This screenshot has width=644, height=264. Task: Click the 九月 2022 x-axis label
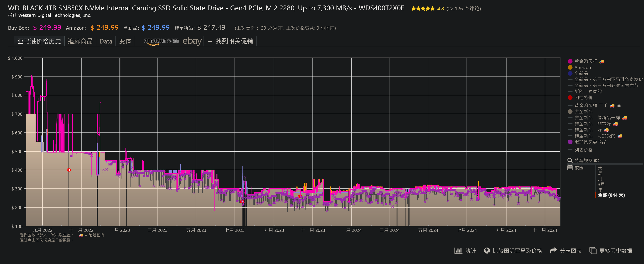[43, 230]
